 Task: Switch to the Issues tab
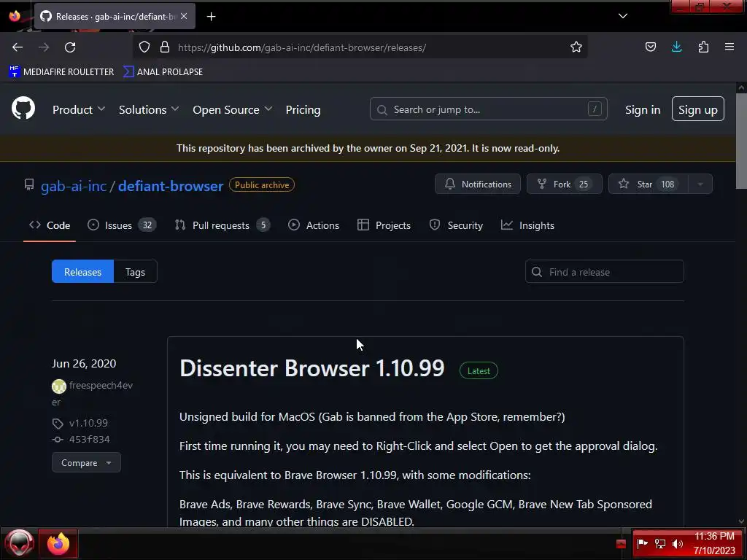[122, 225]
